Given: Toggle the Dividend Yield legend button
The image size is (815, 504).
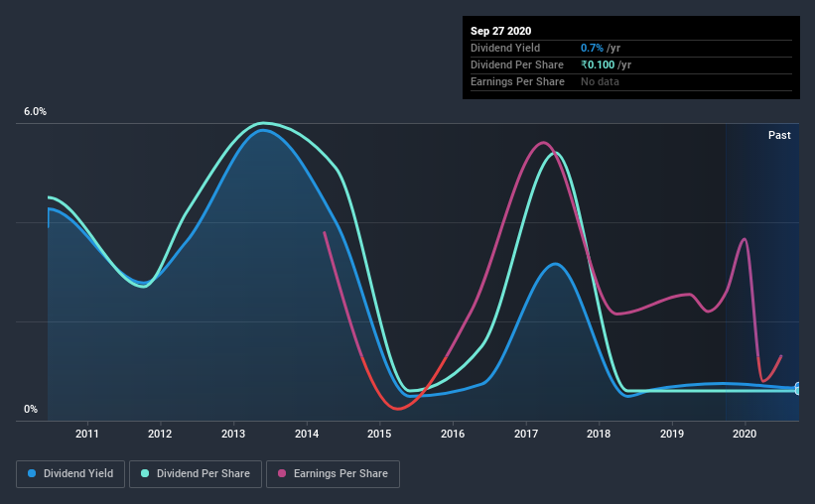Looking at the screenshot, I should [70, 474].
